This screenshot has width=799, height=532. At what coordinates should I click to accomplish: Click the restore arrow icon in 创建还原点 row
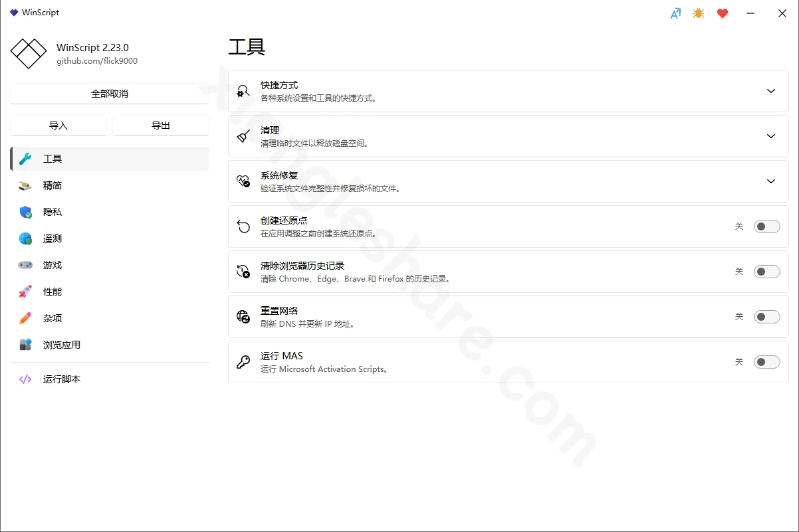243,226
